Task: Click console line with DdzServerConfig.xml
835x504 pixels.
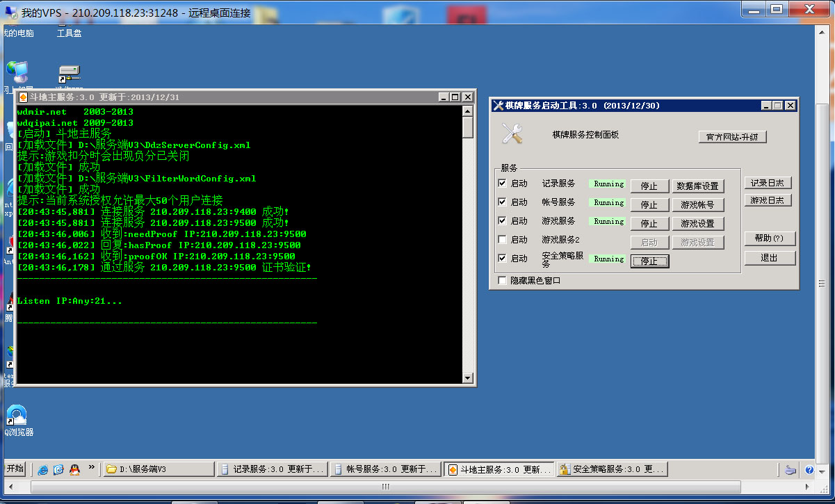Action: point(133,145)
